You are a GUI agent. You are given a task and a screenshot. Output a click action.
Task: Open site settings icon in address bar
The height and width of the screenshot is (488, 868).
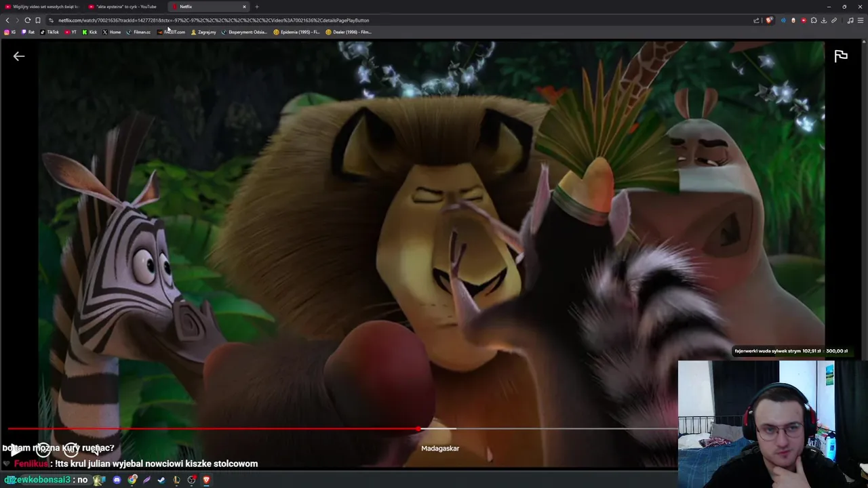point(51,20)
